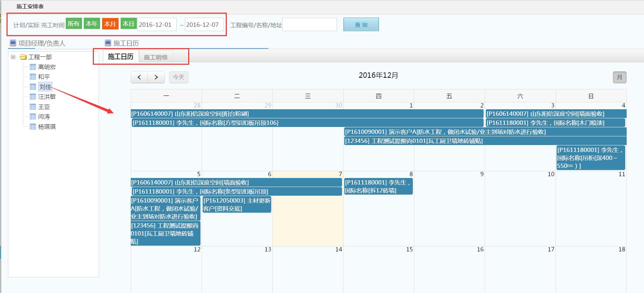Click the 施工日历 panel header icon
The height and width of the screenshot is (293, 644).
(108, 43)
